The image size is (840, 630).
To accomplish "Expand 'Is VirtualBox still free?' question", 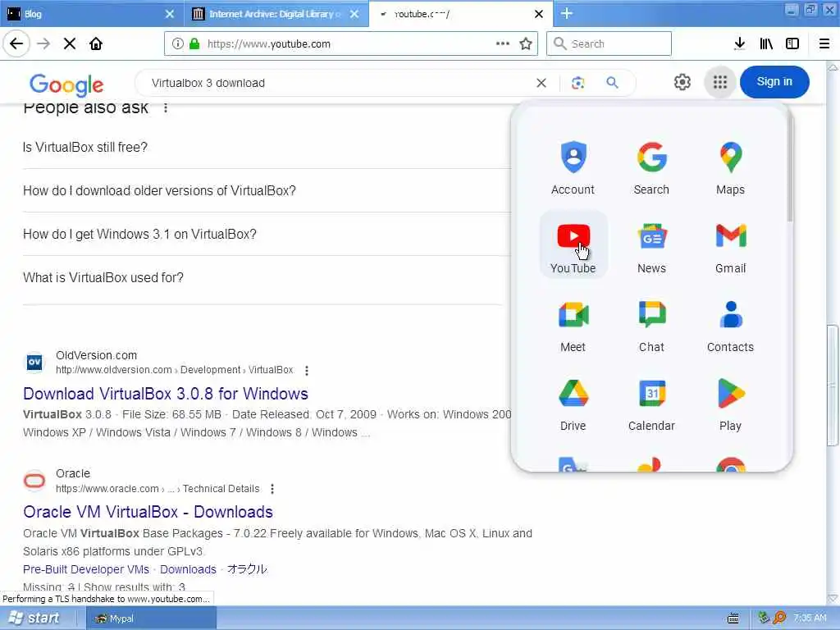I will [262, 147].
